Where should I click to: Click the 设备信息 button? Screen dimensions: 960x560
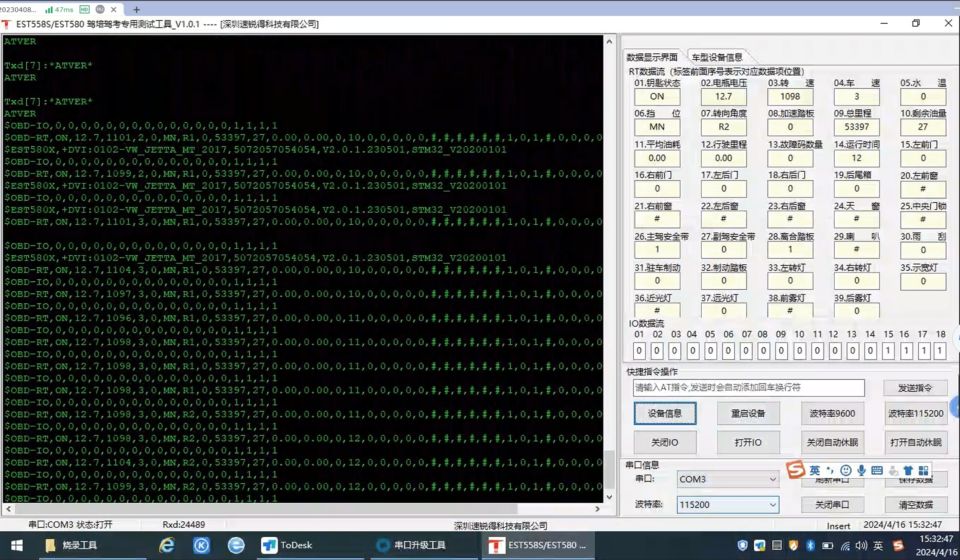(x=665, y=413)
